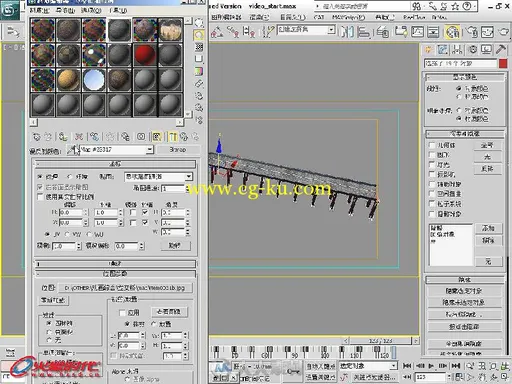
Task: Enable the cropping Apply checkbox
Action: coord(122,313)
